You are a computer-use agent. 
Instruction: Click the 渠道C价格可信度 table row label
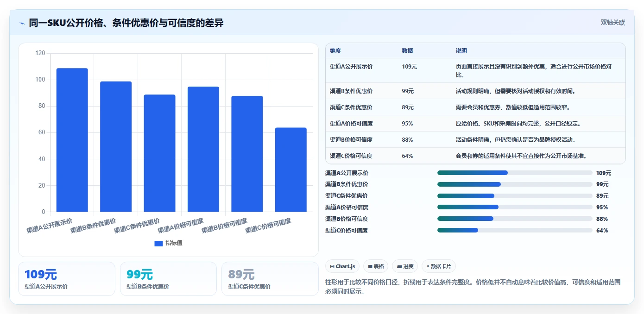point(351,156)
